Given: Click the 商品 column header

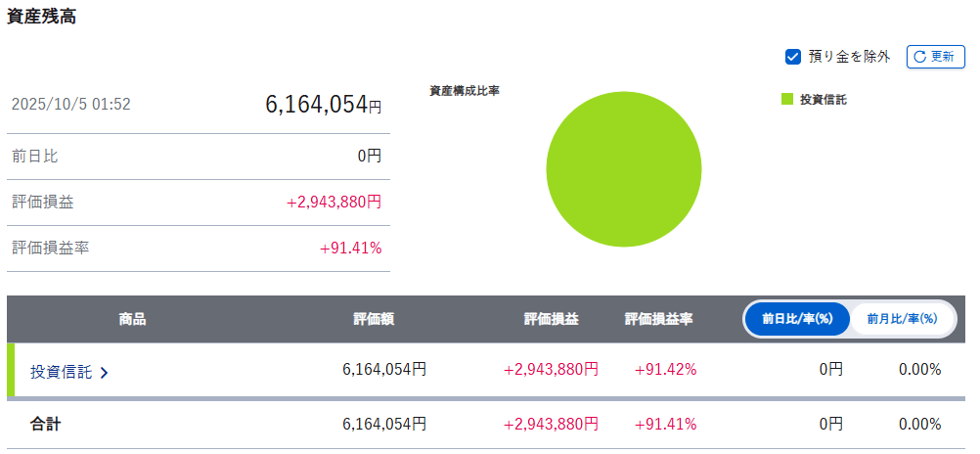Looking at the screenshot, I should click(132, 319).
